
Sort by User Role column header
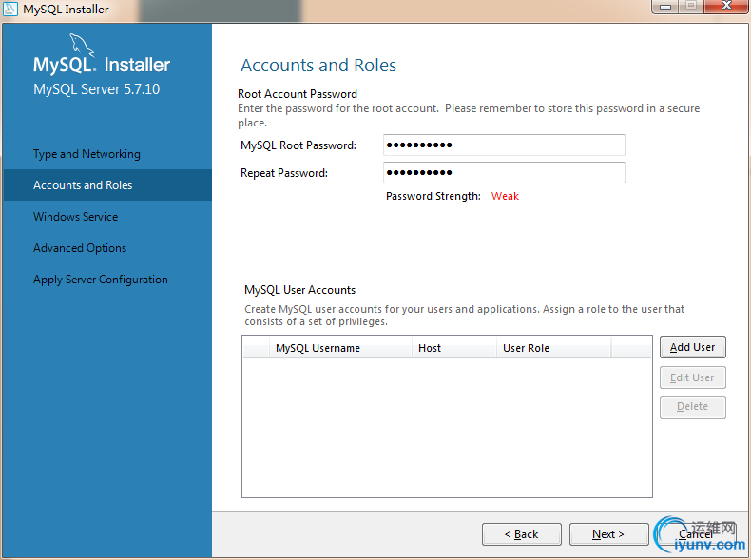553,348
